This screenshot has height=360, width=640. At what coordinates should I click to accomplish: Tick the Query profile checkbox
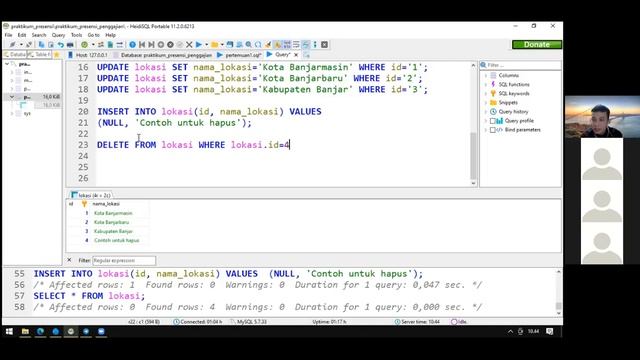pos(493,121)
